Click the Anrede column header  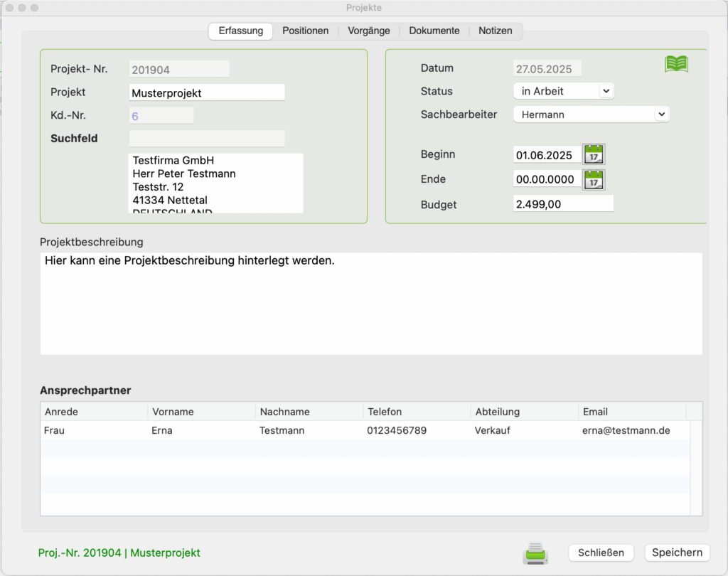[94, 412]
